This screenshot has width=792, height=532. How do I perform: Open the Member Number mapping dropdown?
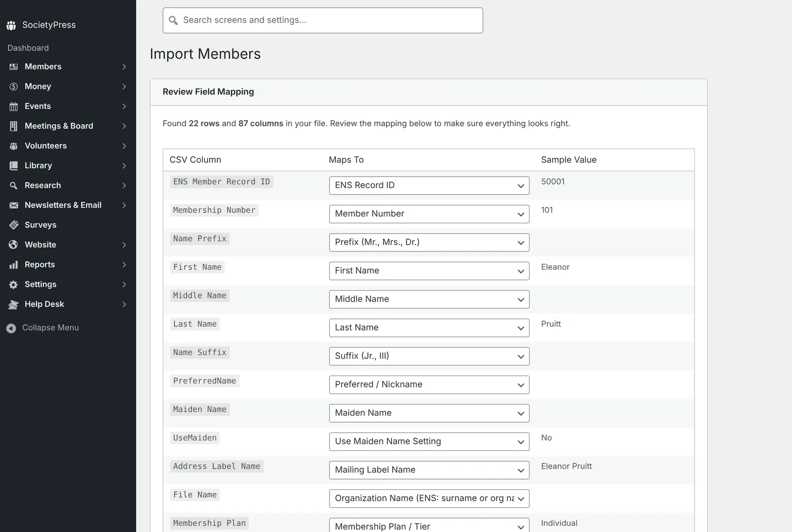tap(429, 214)
